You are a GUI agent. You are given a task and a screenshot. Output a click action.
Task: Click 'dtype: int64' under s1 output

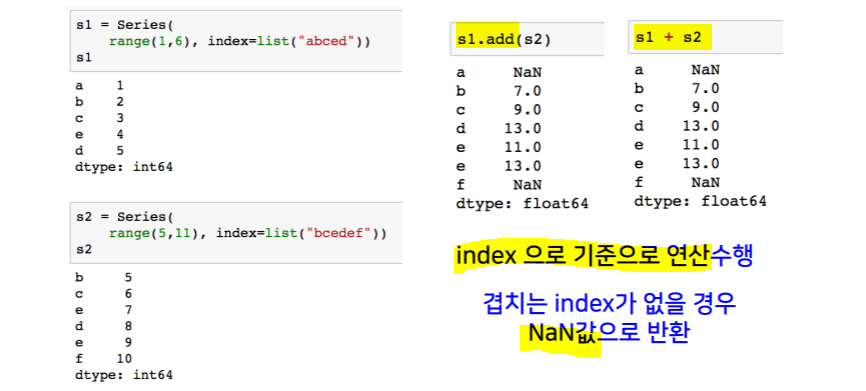click(124, 166)
